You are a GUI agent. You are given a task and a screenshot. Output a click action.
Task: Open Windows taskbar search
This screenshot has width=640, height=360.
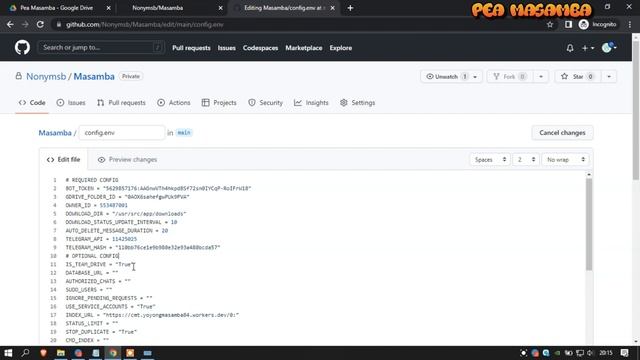coord(25,353)
